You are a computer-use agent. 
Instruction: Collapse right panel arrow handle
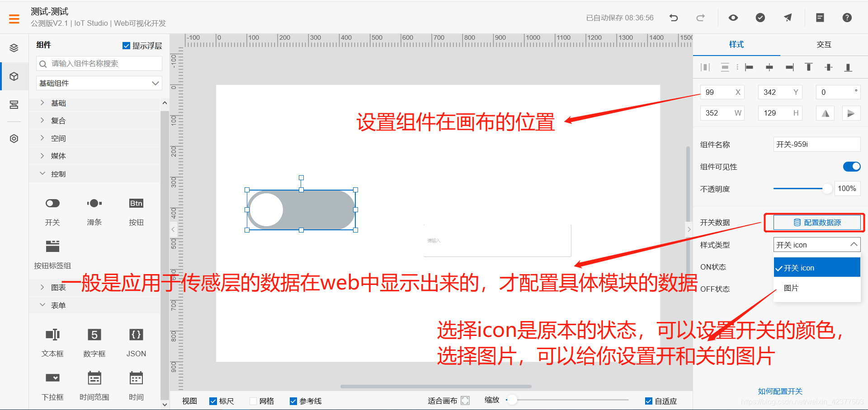coord(689,229)
